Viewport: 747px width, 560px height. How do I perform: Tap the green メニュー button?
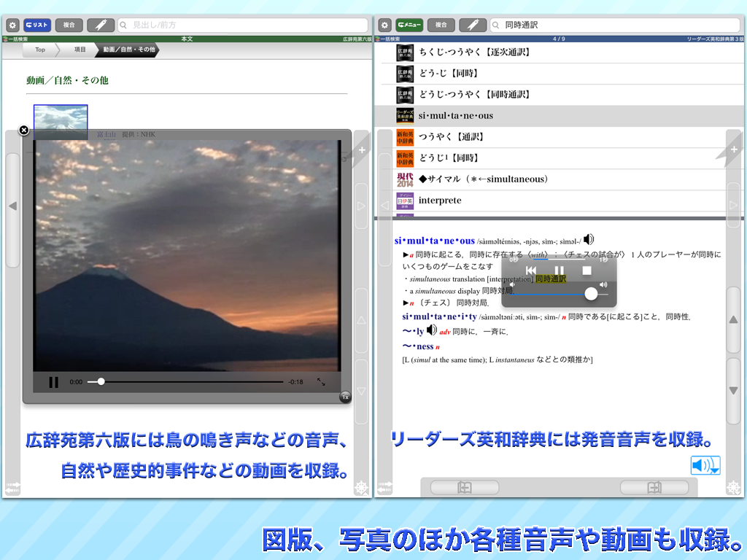pos(409,25)
